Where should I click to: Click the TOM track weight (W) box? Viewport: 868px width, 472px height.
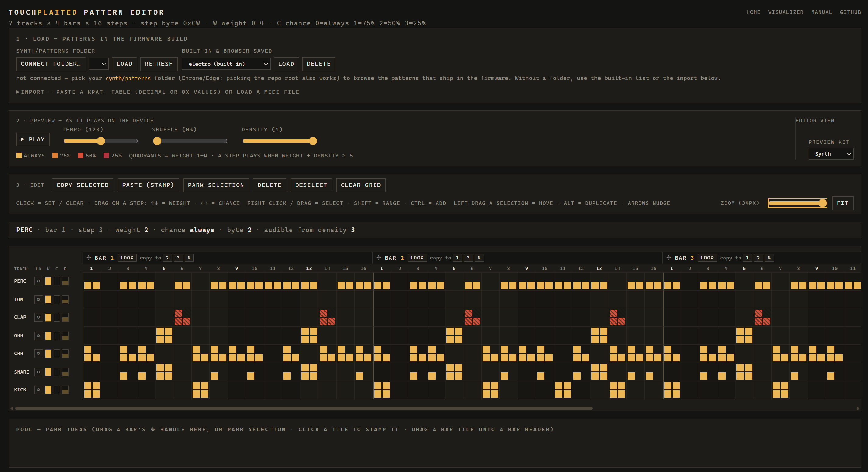pos(48,300)
